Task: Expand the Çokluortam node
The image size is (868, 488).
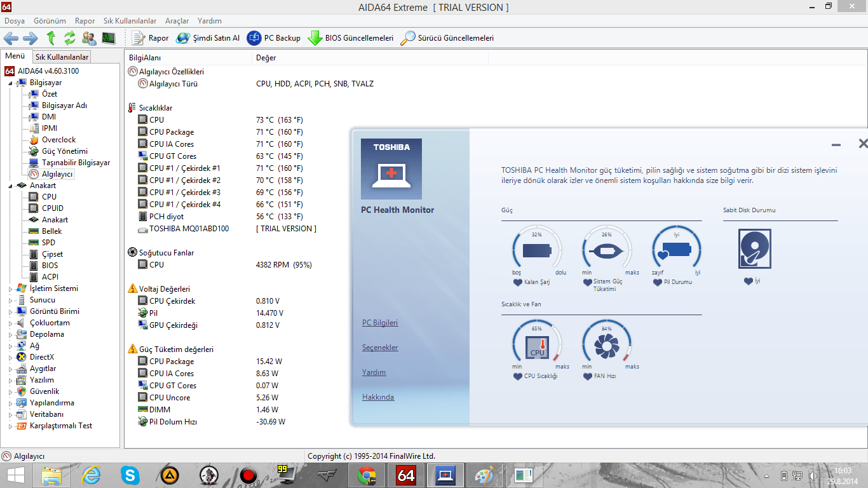Action: click(10, 323)
